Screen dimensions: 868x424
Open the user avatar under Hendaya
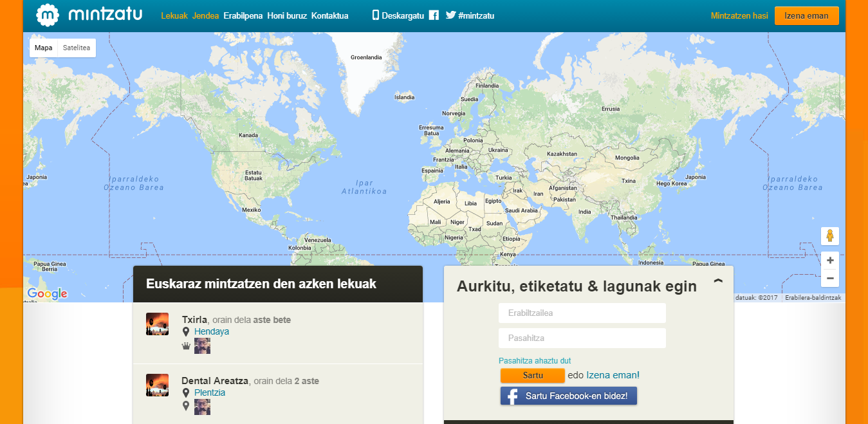click(202, 346)
